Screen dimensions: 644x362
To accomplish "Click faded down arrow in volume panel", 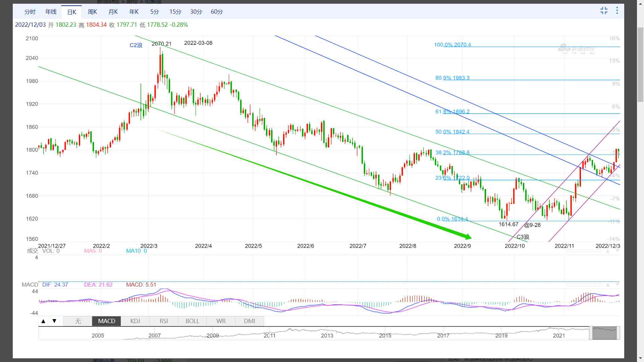I will [x=618, y=251].
